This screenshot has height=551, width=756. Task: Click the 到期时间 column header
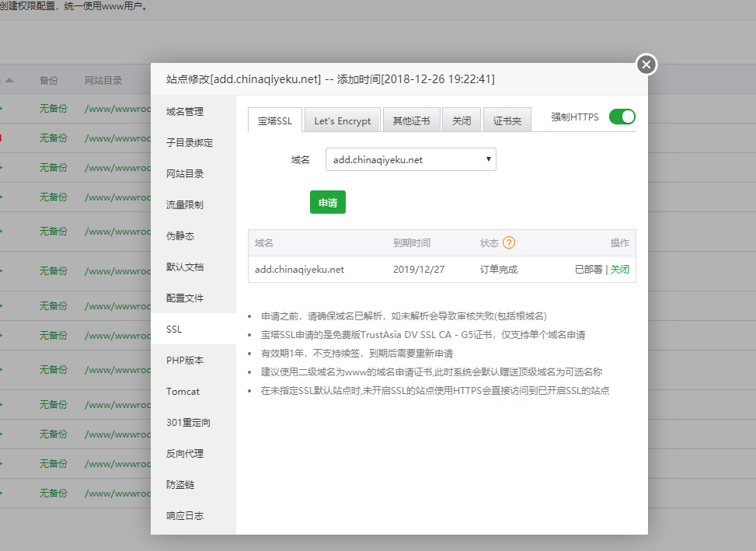pos(411,242)
